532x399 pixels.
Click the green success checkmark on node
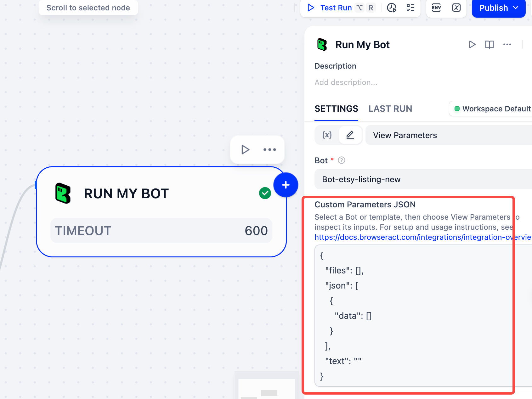coord(265,193)
